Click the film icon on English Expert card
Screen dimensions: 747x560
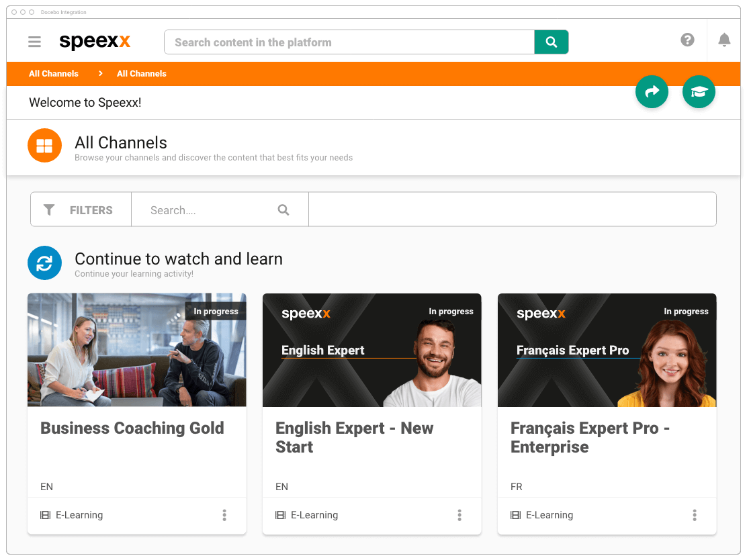coord(281,515)
